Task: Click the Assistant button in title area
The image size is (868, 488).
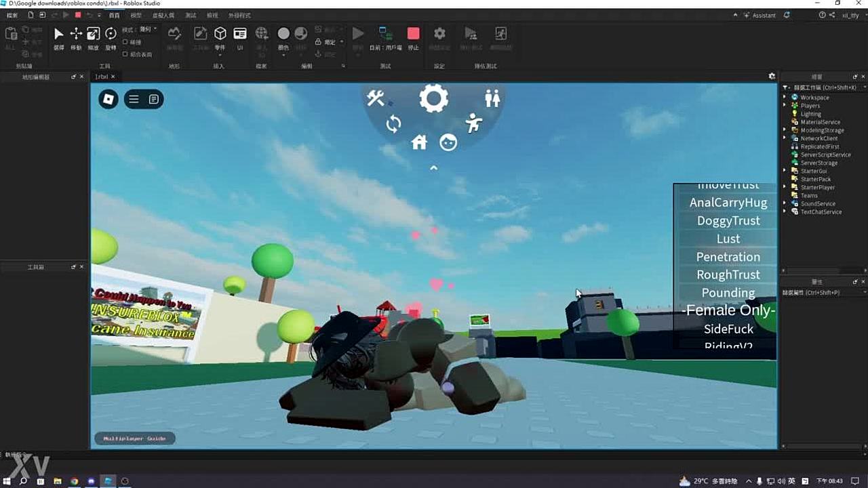Action: tap(759, 15)
